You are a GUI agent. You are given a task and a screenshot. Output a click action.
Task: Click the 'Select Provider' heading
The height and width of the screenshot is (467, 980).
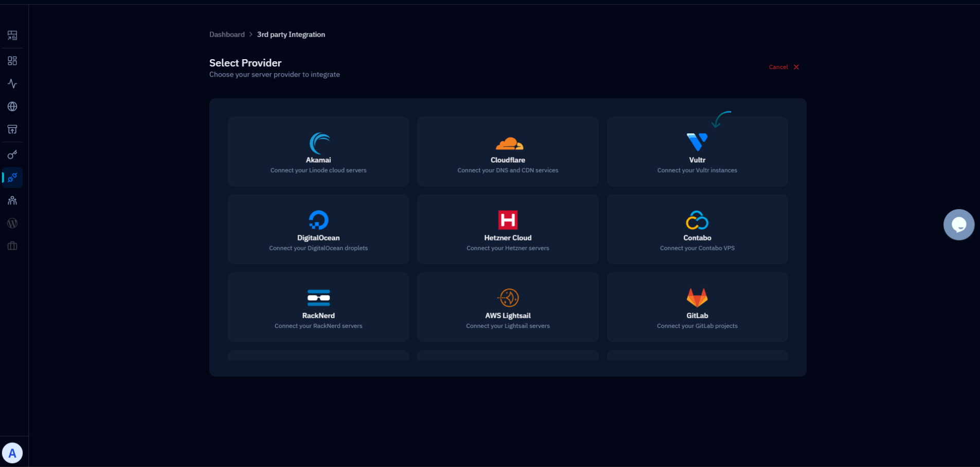point(245,63)
